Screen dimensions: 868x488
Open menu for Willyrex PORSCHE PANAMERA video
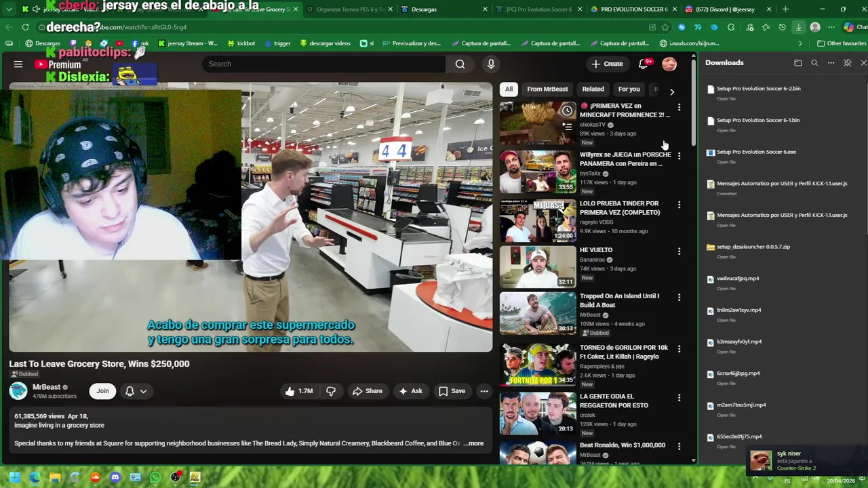click(x=679, y=156)
